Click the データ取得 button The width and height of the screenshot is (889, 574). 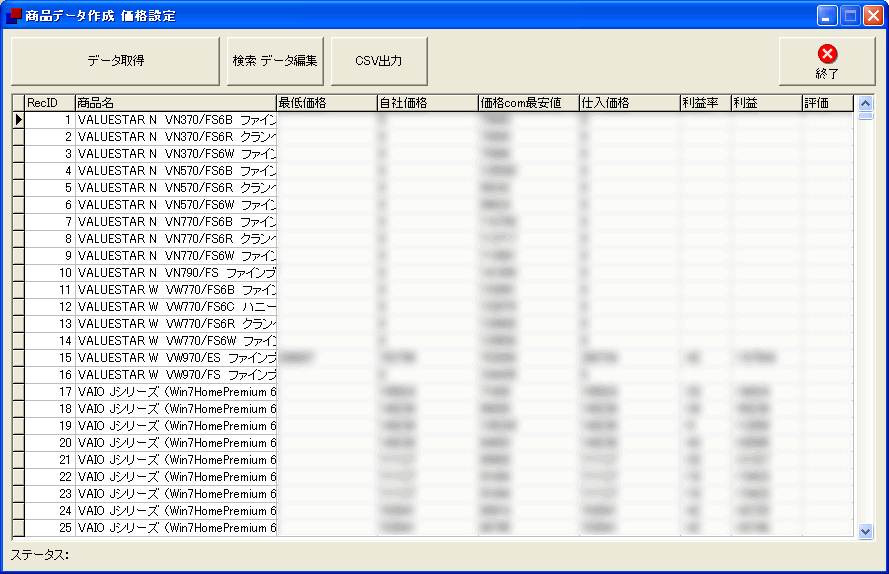click(x=116, y=61)
